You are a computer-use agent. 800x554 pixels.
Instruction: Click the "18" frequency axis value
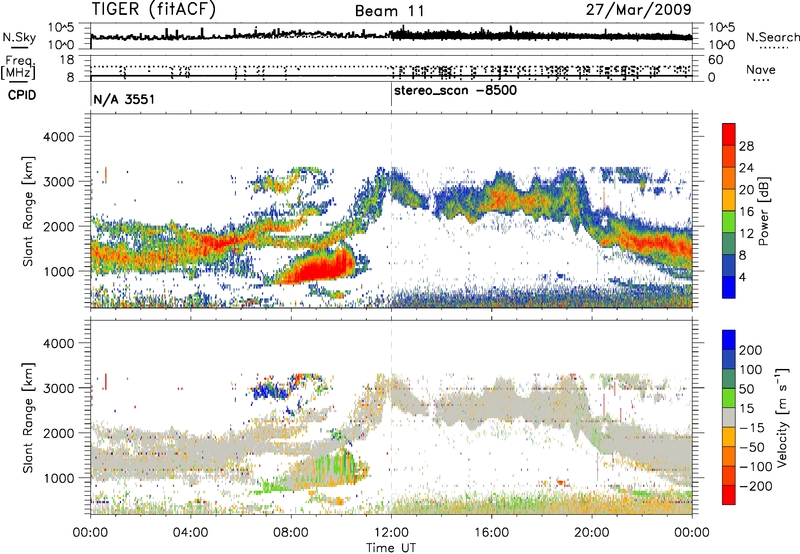pyautogui.click(x=67, y=60)
